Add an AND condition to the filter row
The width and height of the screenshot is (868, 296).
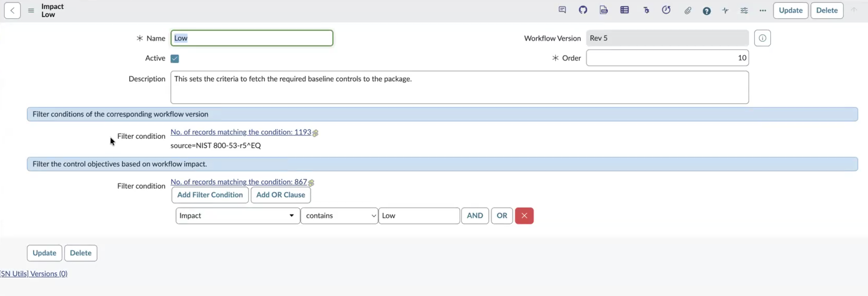[475, 216]
